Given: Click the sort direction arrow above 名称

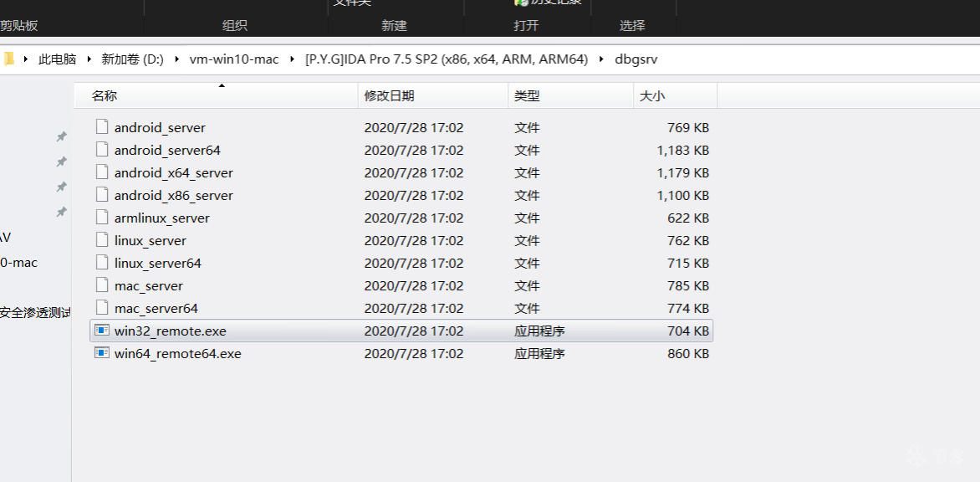Looking at the screenshot, I should click(x=222, y=85).
